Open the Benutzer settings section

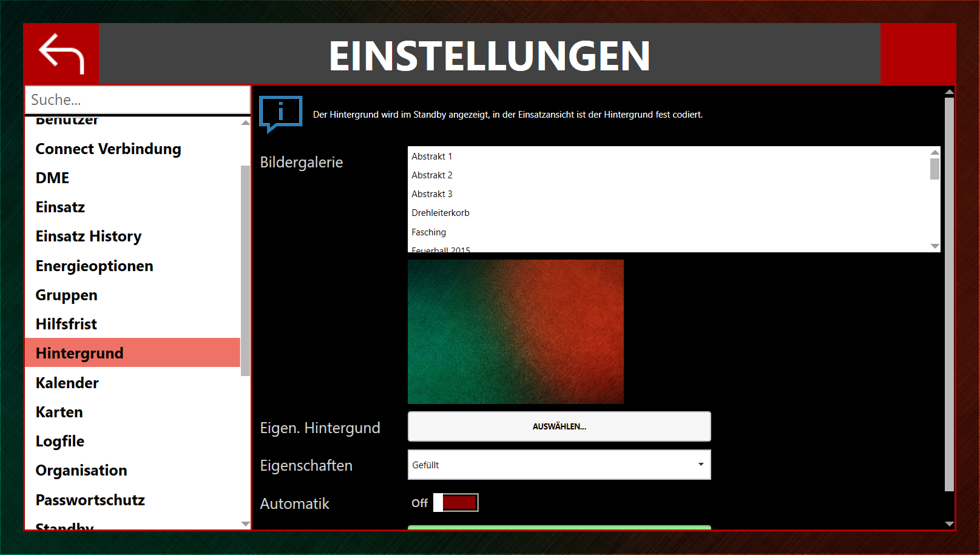coord(67,119)
